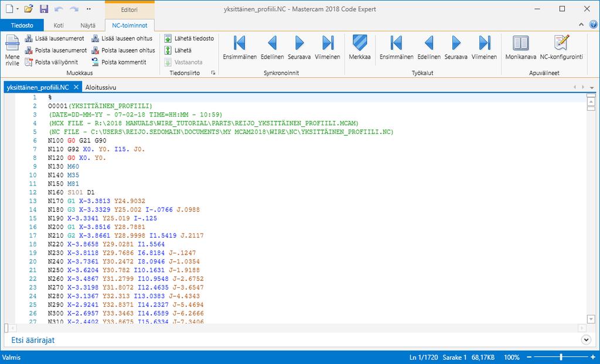Click the vertical scrollbar up arrow
600x364 pixels.
tap(591, 102)
